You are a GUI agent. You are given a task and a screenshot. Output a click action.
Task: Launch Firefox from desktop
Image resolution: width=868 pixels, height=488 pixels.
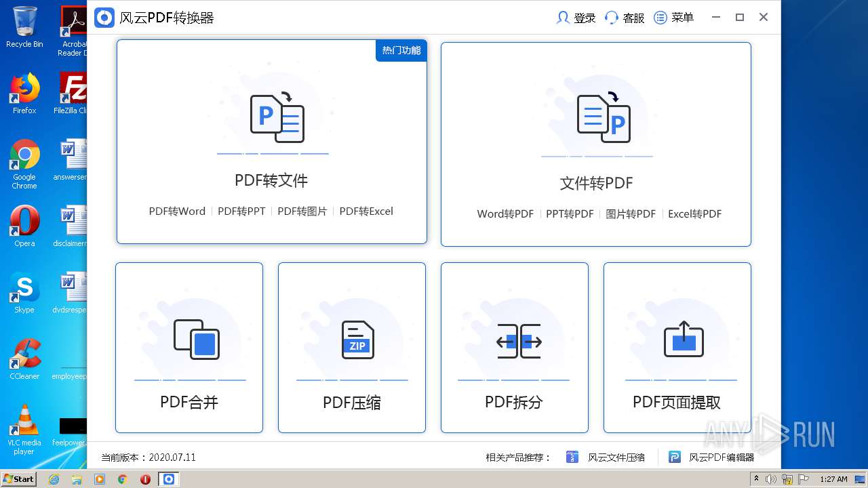pos(24,94)
